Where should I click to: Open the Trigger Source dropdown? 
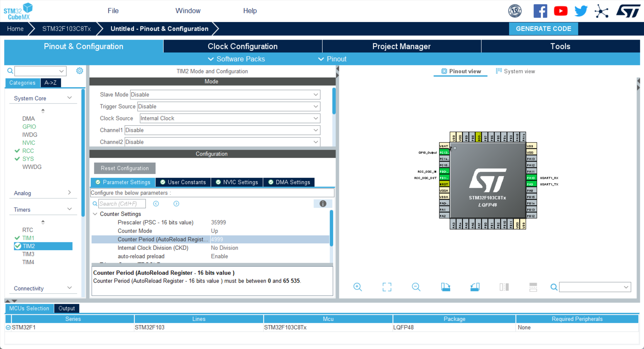click(228, 106)
